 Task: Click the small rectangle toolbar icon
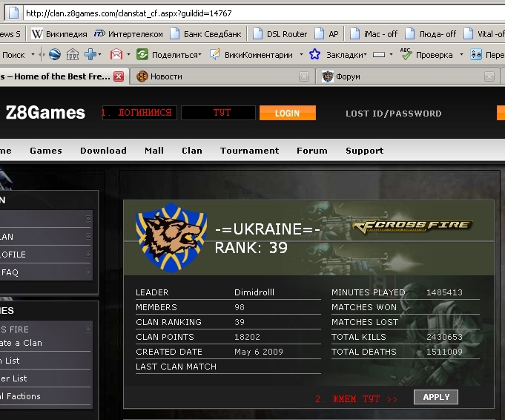point(379,55)
